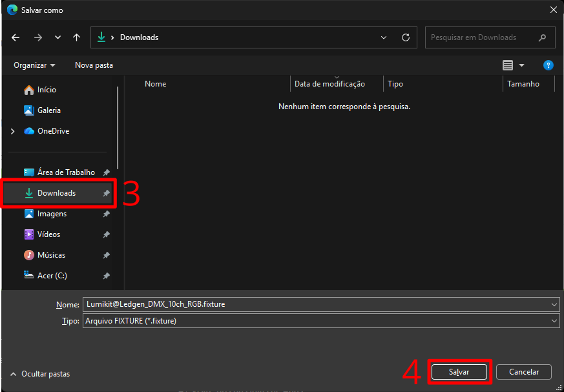The image size is (564, 392).
Task: Open recent locations dropdown arrow
Action: pos(57,37)
